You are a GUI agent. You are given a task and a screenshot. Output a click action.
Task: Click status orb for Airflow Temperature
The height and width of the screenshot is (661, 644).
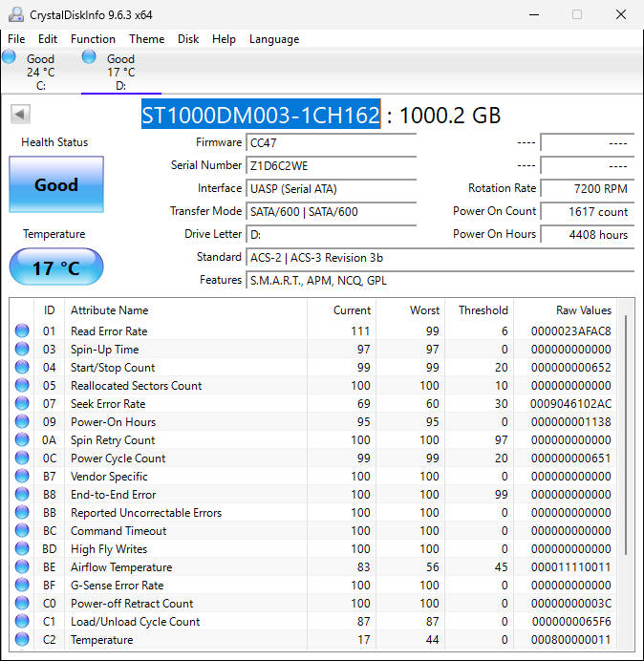22,567
